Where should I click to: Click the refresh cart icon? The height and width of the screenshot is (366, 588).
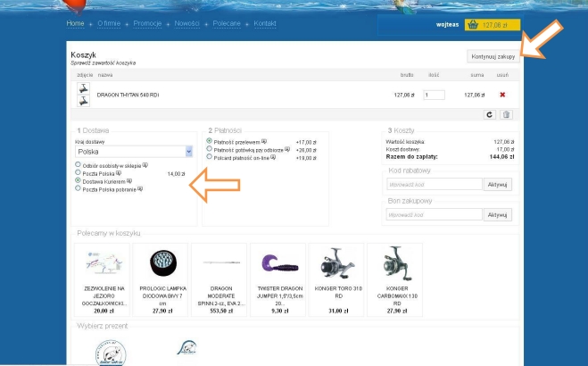[x=489, y=115]
